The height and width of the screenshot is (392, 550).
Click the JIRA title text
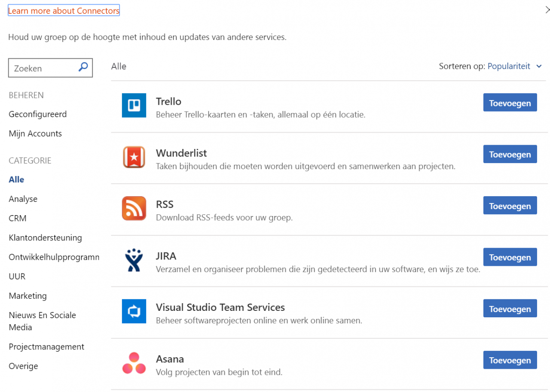click(166, 256)
